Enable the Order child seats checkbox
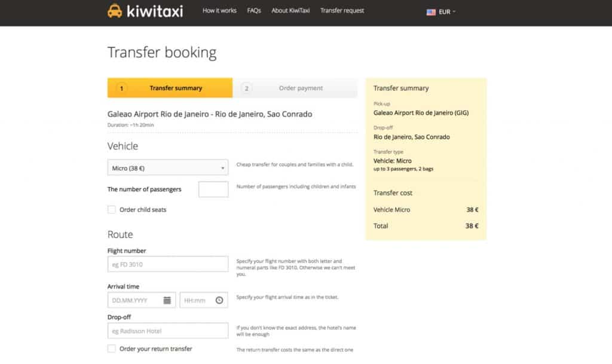The width and height of the screenshot is (612, 364). tap(112, 210)
